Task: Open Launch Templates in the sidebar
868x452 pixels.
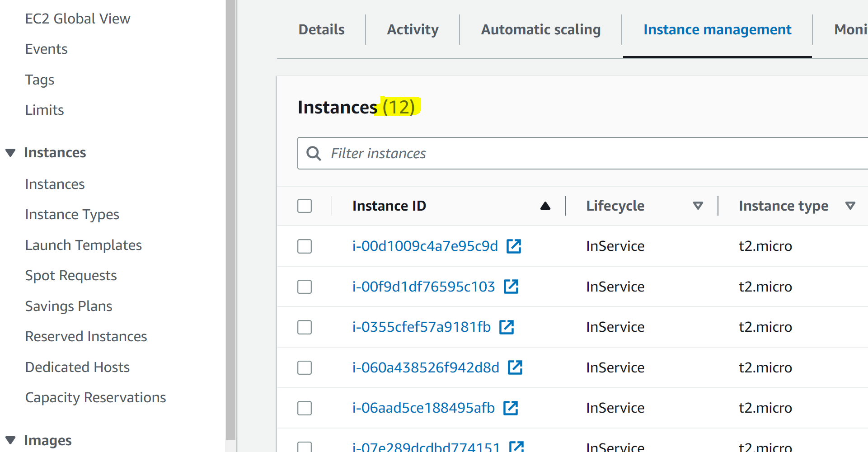Action: click(84, 245)
